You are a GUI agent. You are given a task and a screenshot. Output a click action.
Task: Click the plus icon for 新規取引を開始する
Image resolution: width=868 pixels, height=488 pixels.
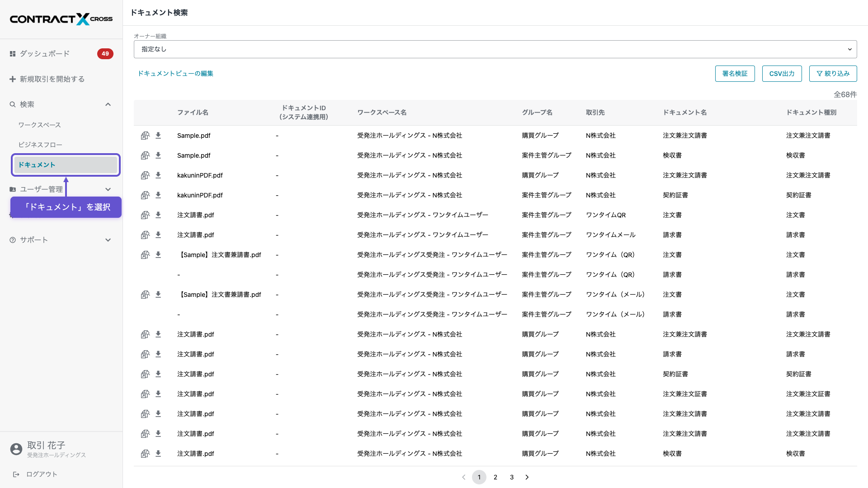[13, 79]
